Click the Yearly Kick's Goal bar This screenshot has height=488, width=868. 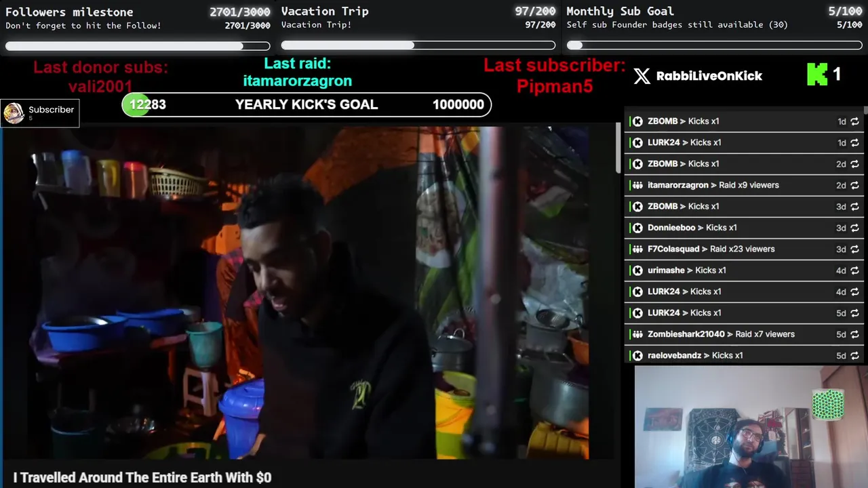[307, 104]
